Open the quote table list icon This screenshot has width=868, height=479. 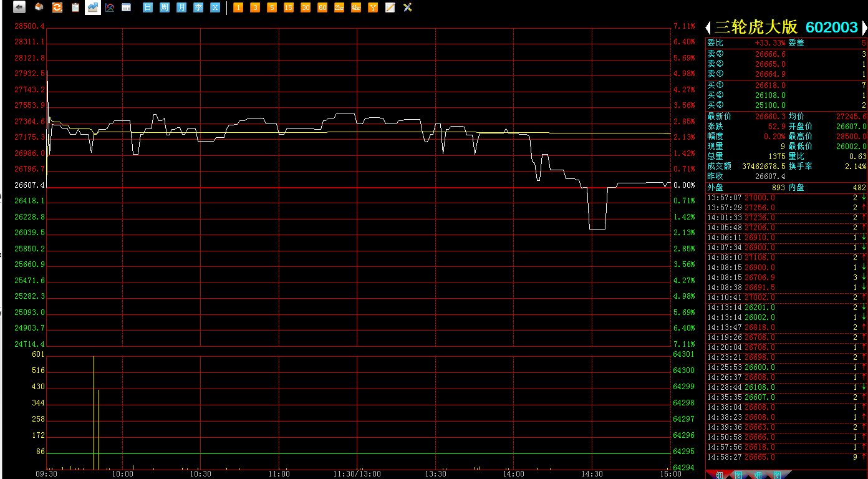tap(127, 7)
